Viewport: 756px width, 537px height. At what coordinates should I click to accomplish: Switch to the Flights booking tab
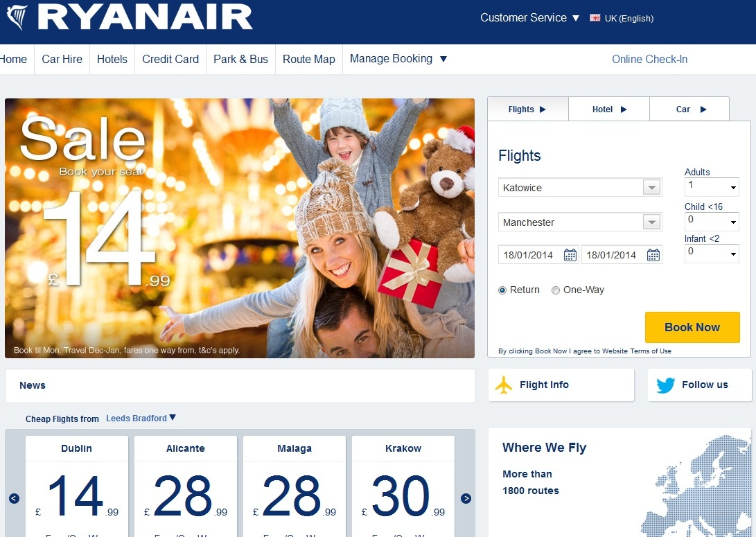point(528,109)
